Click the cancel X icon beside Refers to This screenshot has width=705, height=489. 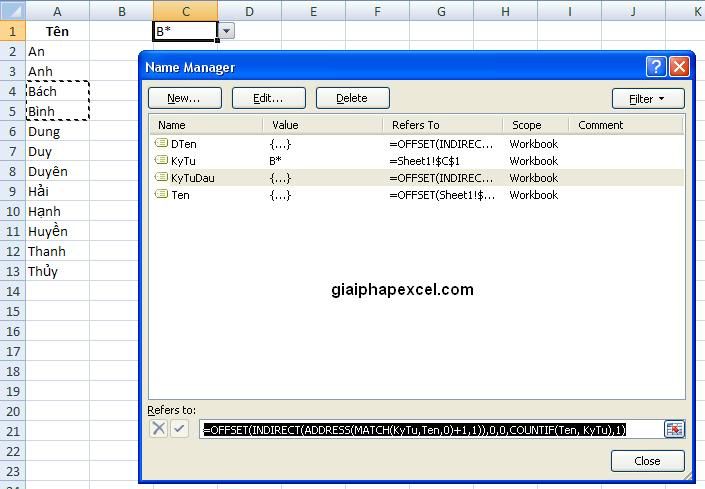(158, 429)
